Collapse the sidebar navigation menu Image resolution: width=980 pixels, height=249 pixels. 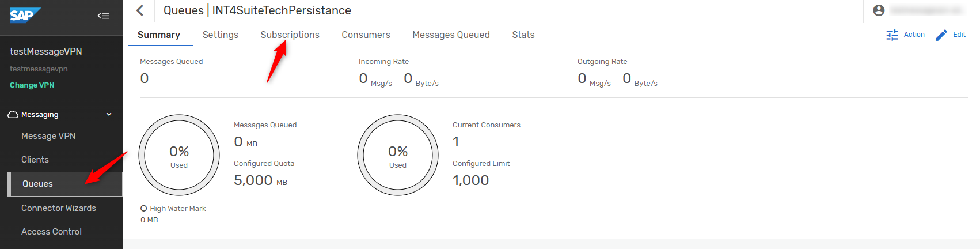click(x=103, y=16)
